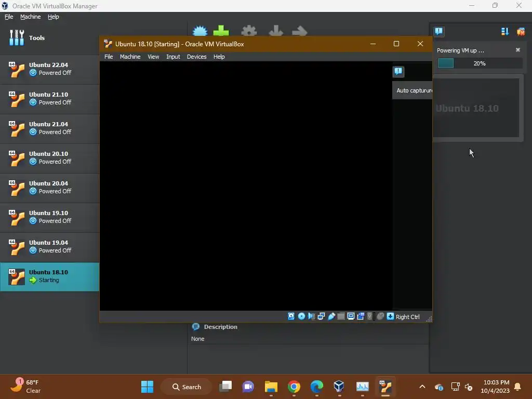Select the Ubuntu 22.04 machine
This screenshot has width=532, height=399.
point(49,69)
